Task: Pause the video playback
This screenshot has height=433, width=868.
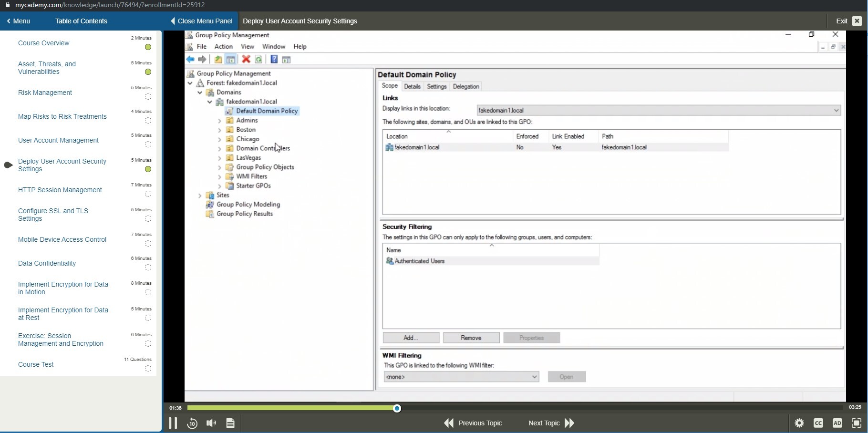Action: pos(173,423)
